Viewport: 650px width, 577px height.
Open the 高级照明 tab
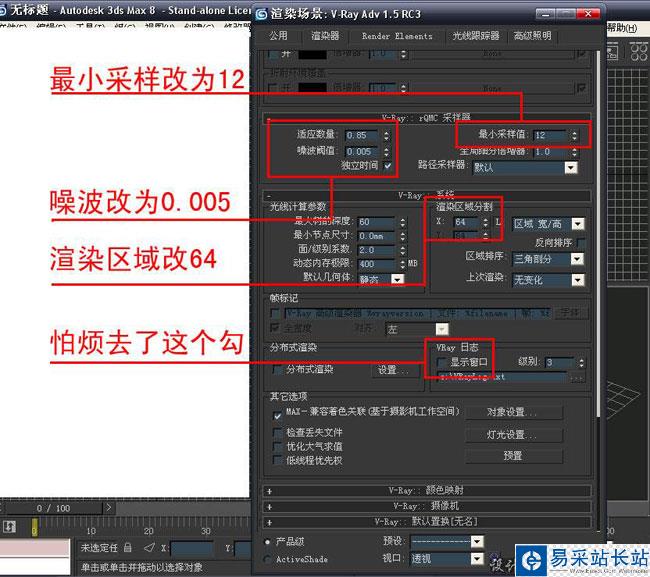tap(533, 36)
